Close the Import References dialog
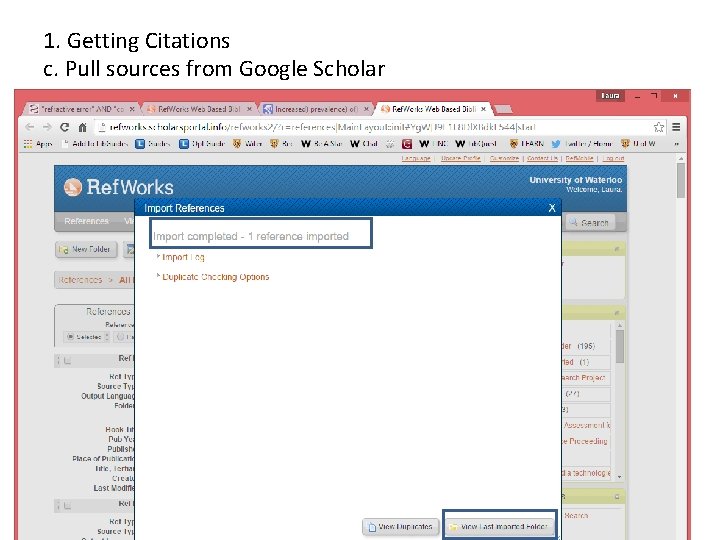 click(x=552, y=208)
